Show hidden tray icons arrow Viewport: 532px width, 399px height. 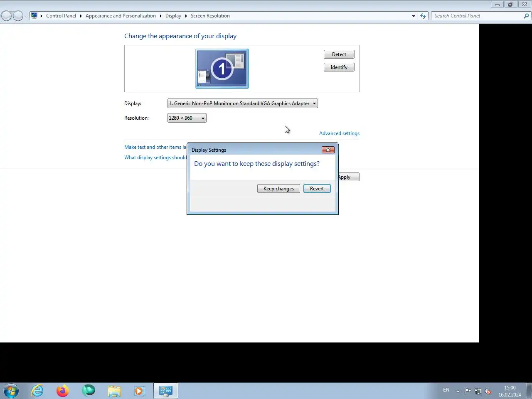coord(458,391)
